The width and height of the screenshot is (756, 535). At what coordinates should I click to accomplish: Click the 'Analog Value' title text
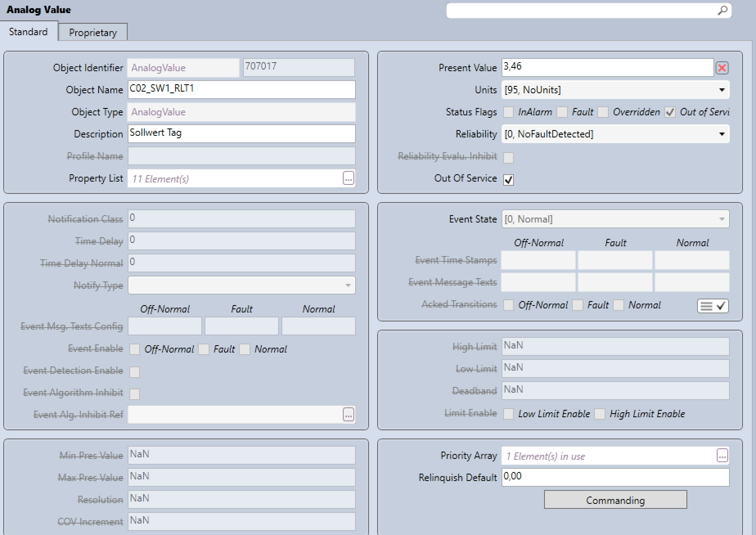[39, 10]
